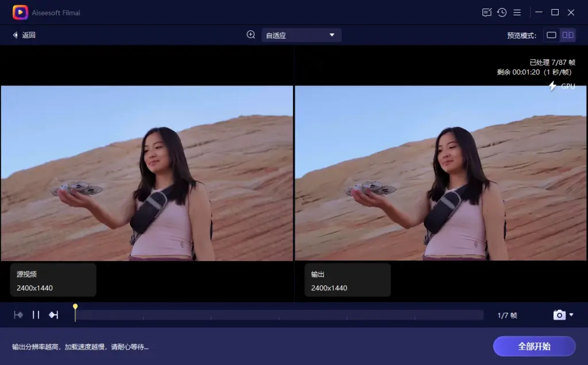This screenshot has height=365, width=588.
Task: Click the 输出 resolution info box
Action: 347,280
